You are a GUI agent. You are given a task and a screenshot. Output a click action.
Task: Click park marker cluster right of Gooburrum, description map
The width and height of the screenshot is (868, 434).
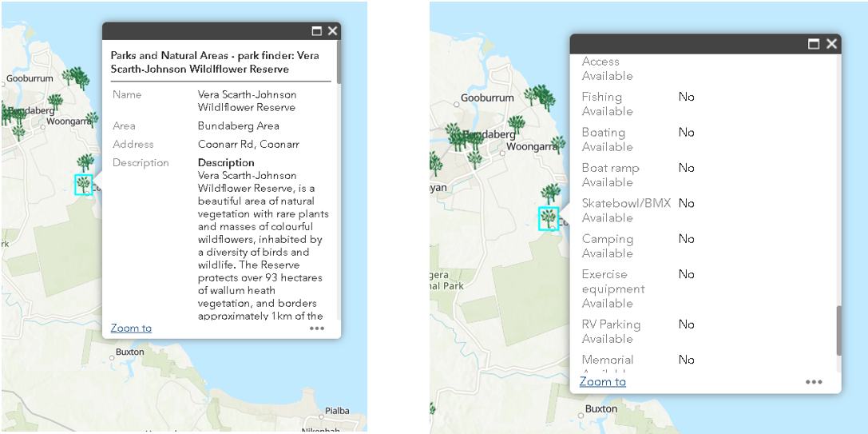(x=77, y=78)
